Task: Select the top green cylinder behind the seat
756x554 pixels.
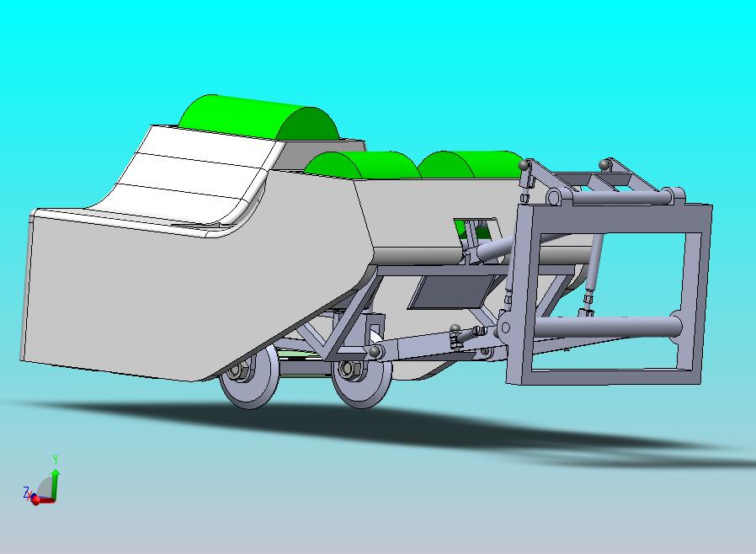Action: [x=259, y=118]
